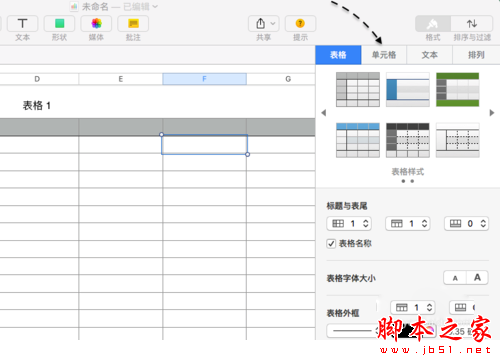This screenshot has width=503, height=361.
Task: Click the table title 表格 1
Action: click(36, 106)
